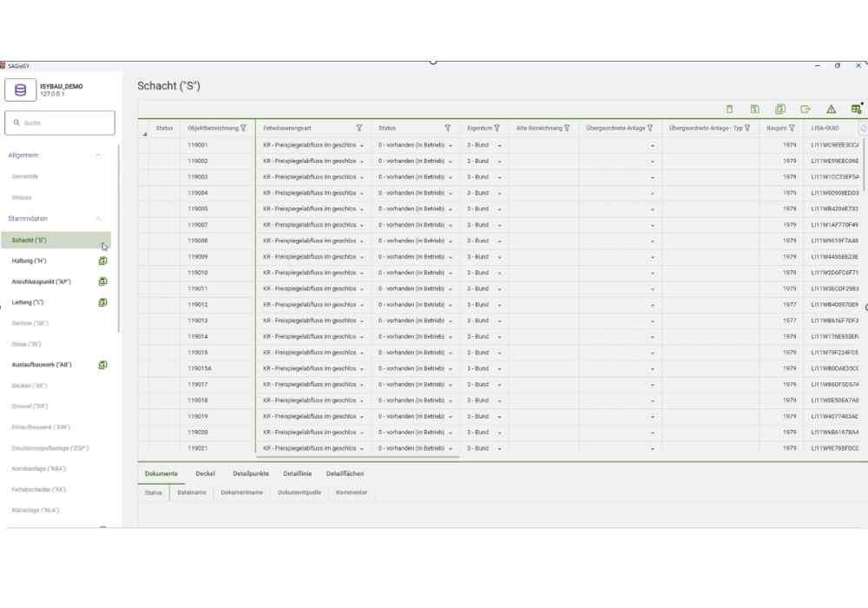
Task: Click the refresh icon beside LISA-GUID header
Action: tap(862, 129)
